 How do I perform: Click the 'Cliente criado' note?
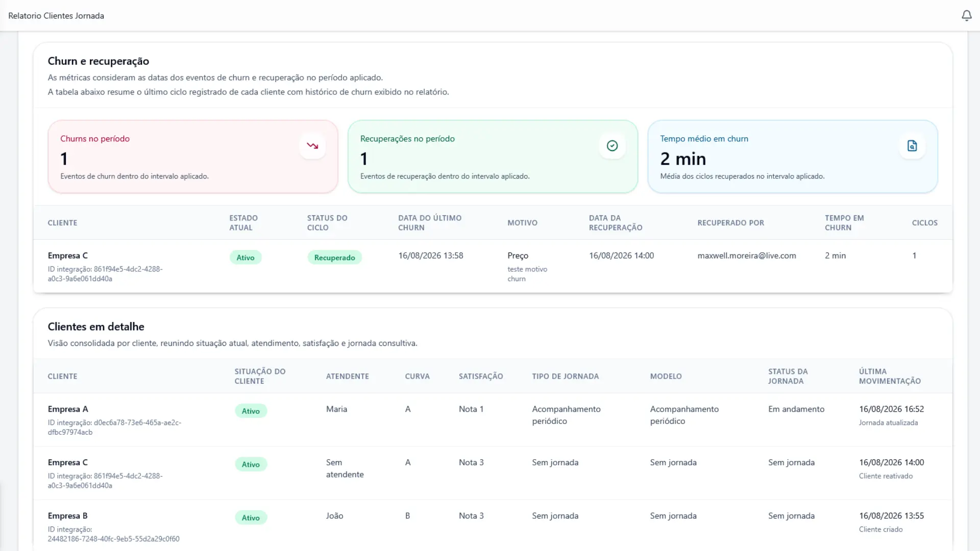(880, 530)
